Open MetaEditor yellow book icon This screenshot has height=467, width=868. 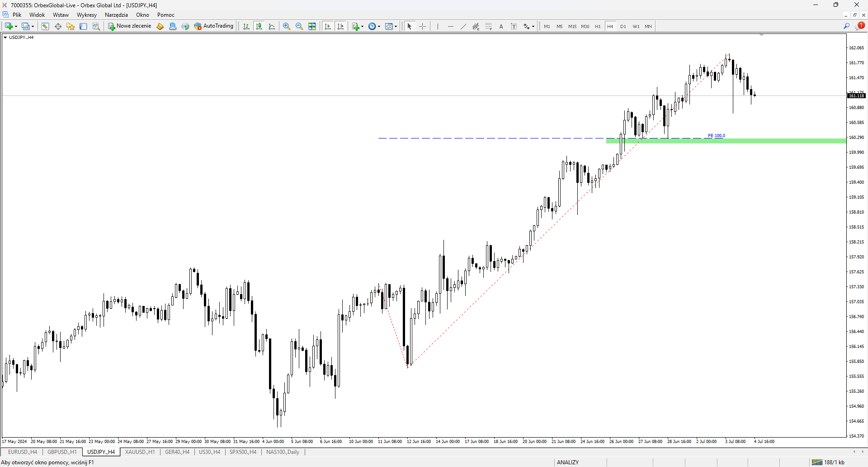pyautogui.click(x=160, y=26)
